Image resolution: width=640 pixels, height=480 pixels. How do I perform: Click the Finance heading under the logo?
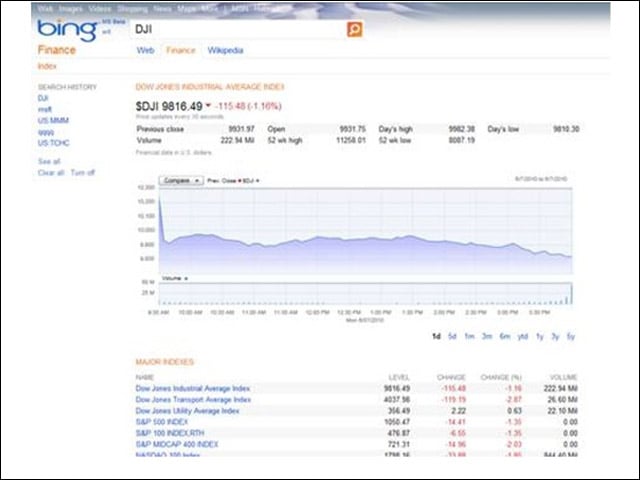point(57,50)
